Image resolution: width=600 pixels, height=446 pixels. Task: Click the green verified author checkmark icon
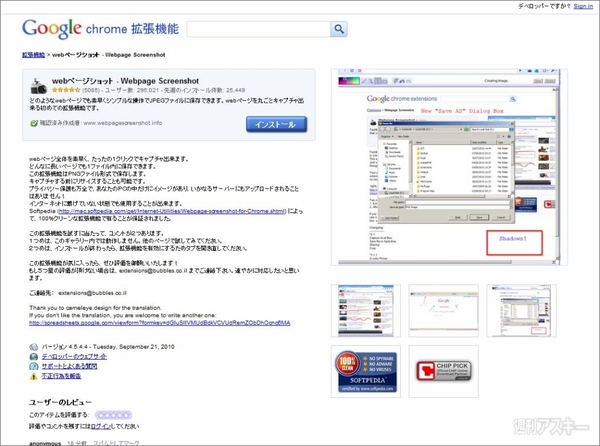[34, 123]
